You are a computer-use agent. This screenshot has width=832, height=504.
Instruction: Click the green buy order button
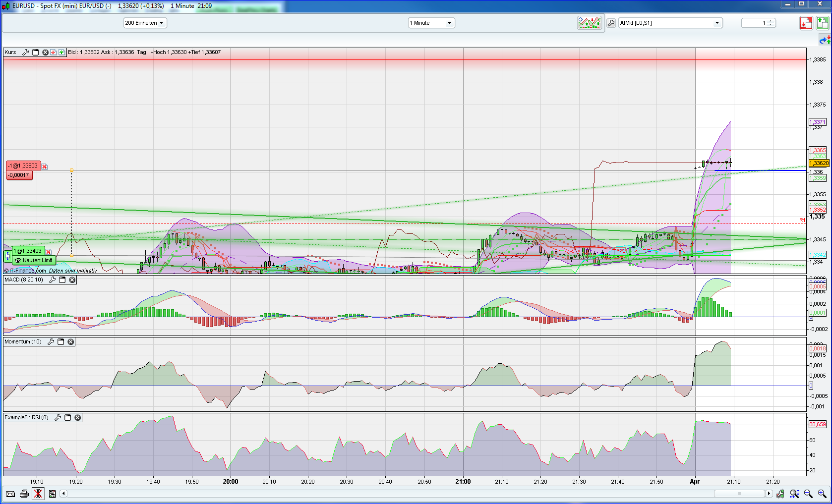tap(823, 23)
